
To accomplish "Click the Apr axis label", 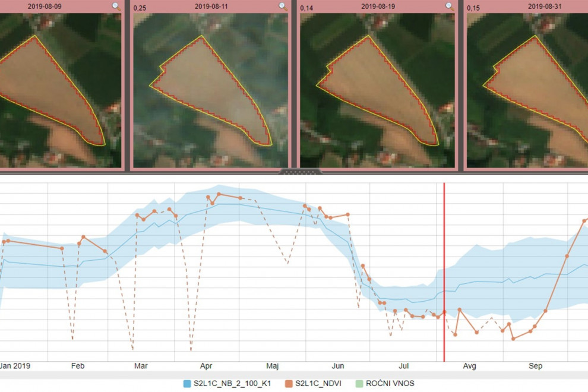I will click(x=206, y=366).
